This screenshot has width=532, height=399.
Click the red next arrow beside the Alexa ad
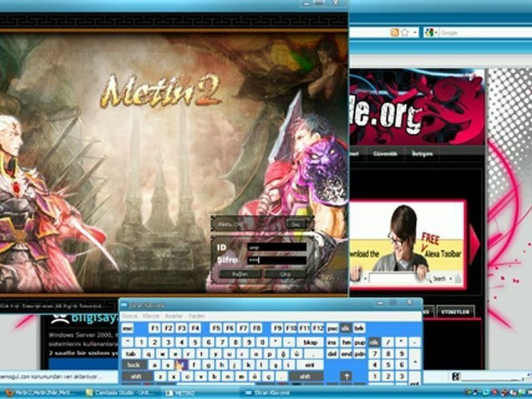tap(474, 244)
